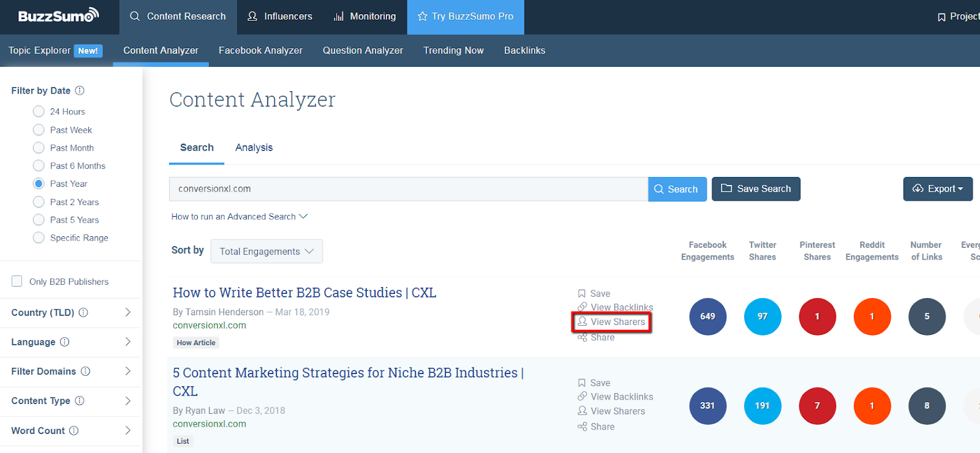Click Try BuzzSumo Pro
Image resolution: width=980 pixels, height=453 pixels.
466,17
